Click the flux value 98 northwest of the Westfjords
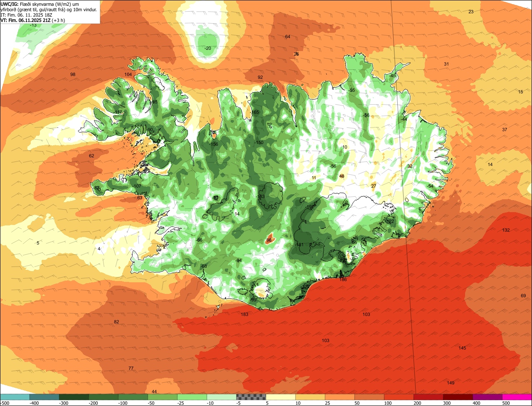 (x=73, y=75)
